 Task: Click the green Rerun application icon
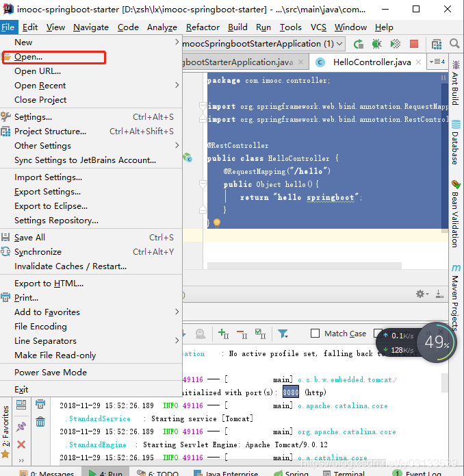pyautogui.click(x=359, y=44)
